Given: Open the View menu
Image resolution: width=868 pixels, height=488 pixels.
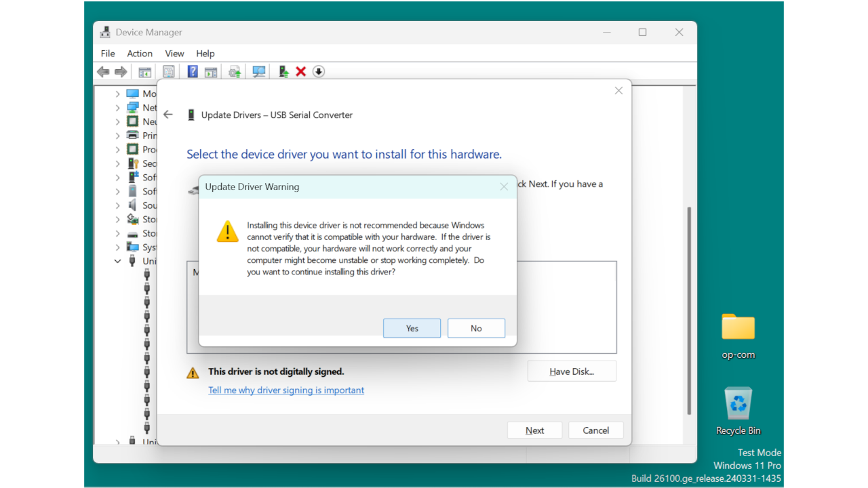Looking at the screenshot, I should (174, 53).
